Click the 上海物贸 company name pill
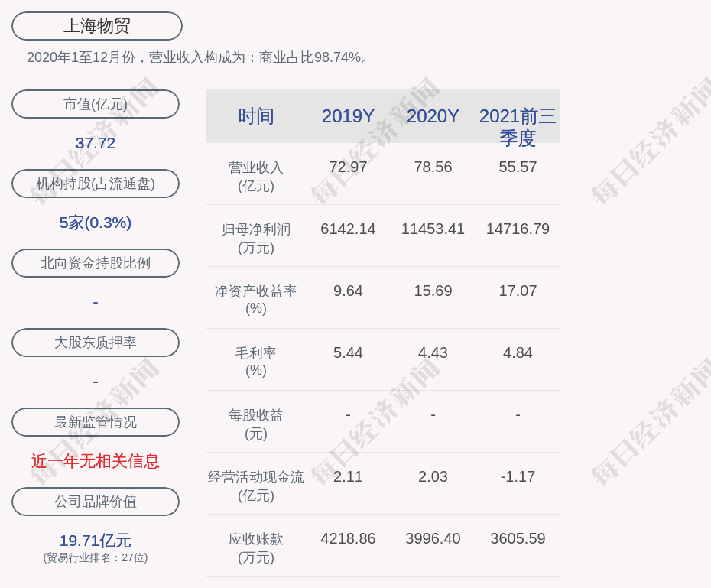The image size is (711, 588). [96, 26]
